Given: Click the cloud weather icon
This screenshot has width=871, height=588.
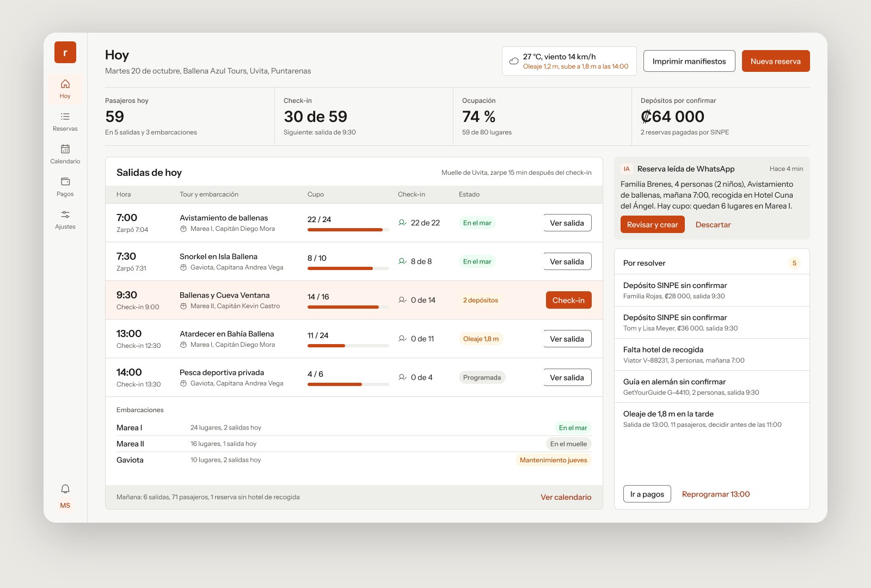Looking at the screenshot, I should pos(514,61).
